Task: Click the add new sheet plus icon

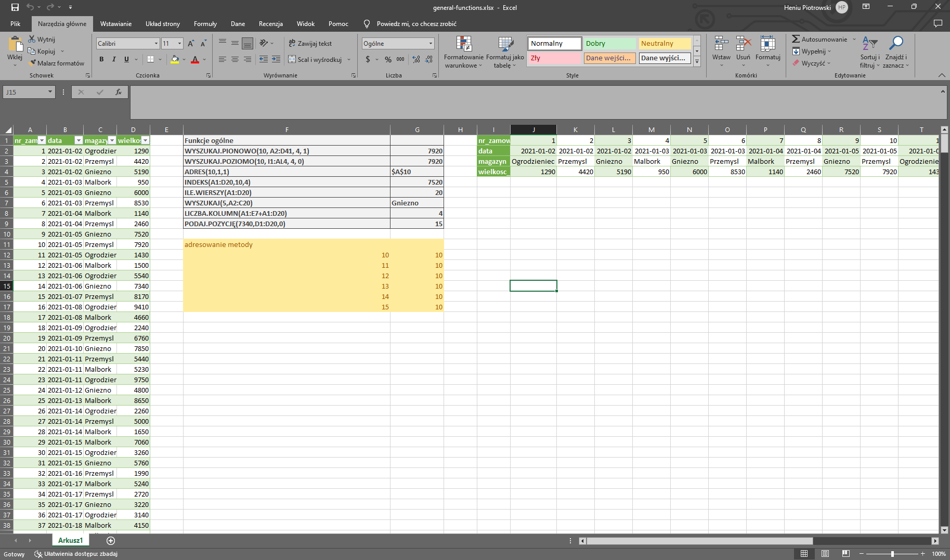Action: tap(111, 541)
